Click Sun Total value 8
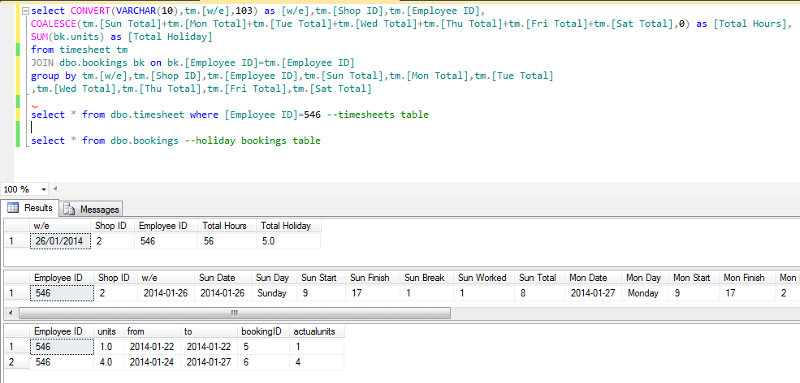 click(x=540, y=293)
